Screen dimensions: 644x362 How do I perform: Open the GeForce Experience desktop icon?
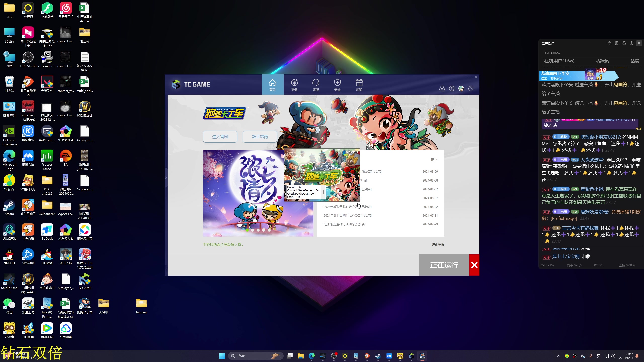(x=9, y=135)
